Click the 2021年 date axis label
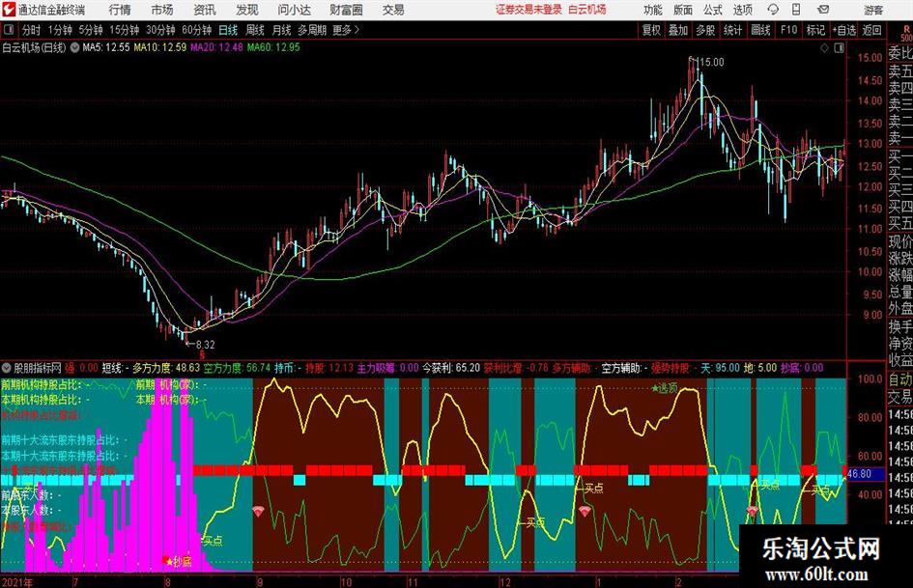This screenshot has width=913, height=588. pos(16,582)
